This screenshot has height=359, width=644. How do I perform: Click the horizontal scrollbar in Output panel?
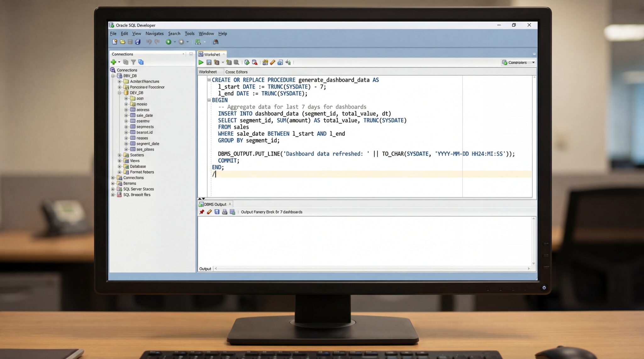371,269
